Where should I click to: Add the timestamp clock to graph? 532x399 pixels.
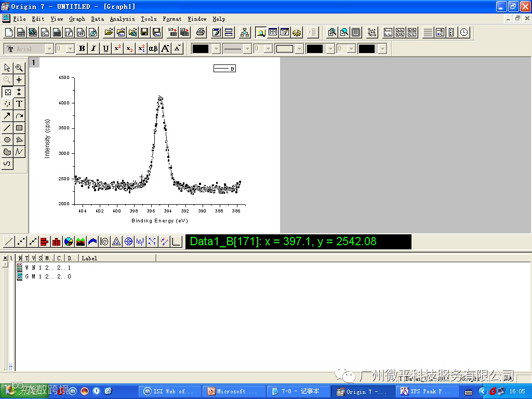pos(464,32)
